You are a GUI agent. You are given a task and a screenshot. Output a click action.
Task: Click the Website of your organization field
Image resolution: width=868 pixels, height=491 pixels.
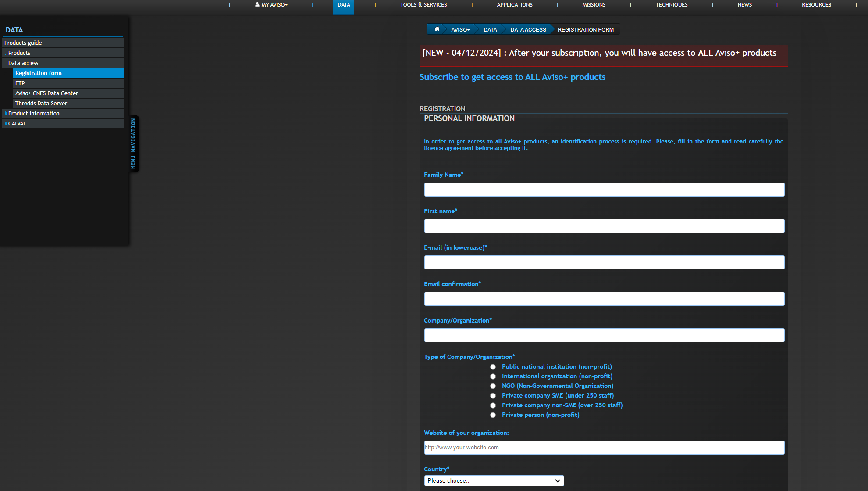click(x=604, y=448)
